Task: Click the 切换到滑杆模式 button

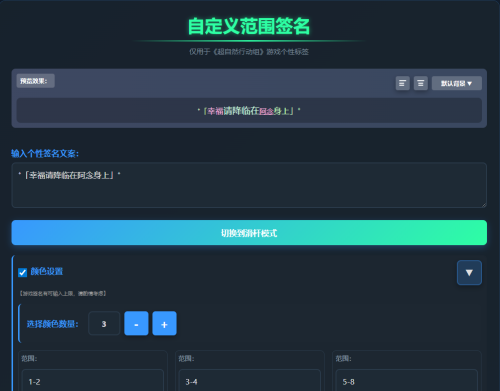Action: pos(249,233)
